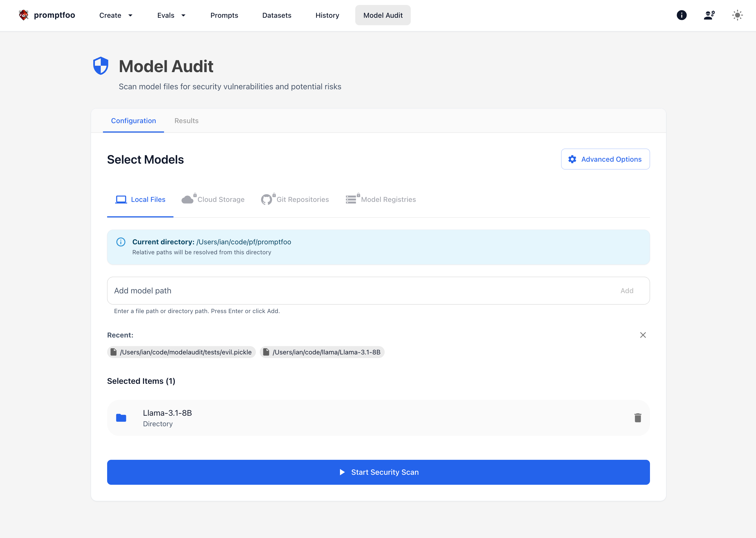This screenshot has height=538, width=756.
Task: Expand the Create dropdown menu
Action: (x=116, y=15)
